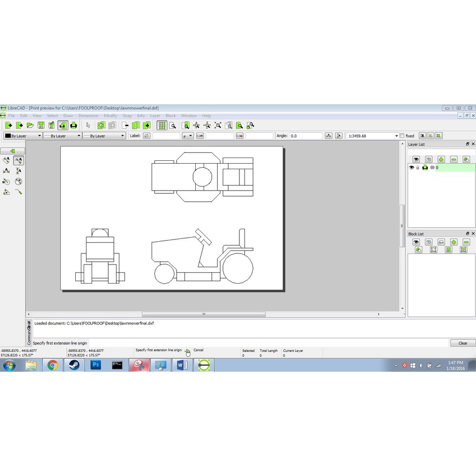Open the line width By Layer dropdown

(x=62, y=136)
